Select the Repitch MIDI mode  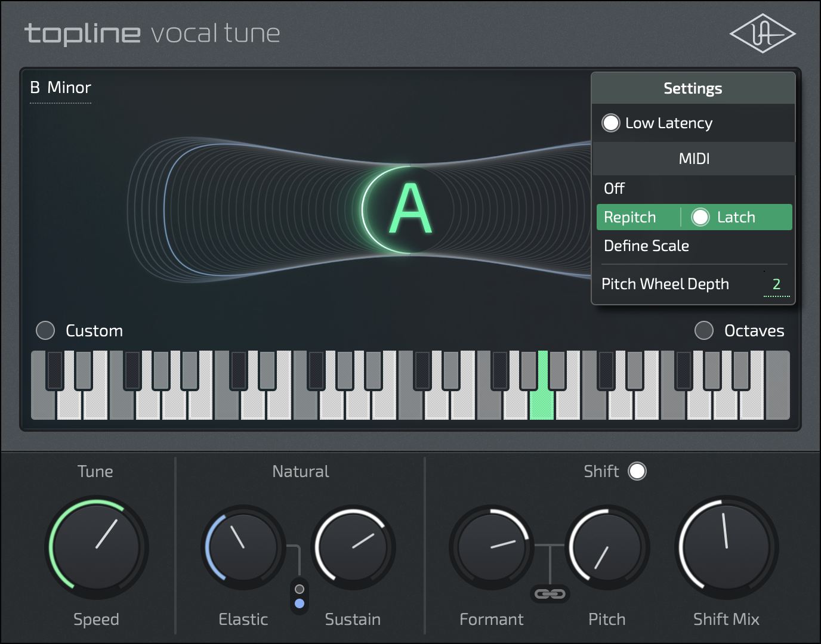[x=630, y=217]
